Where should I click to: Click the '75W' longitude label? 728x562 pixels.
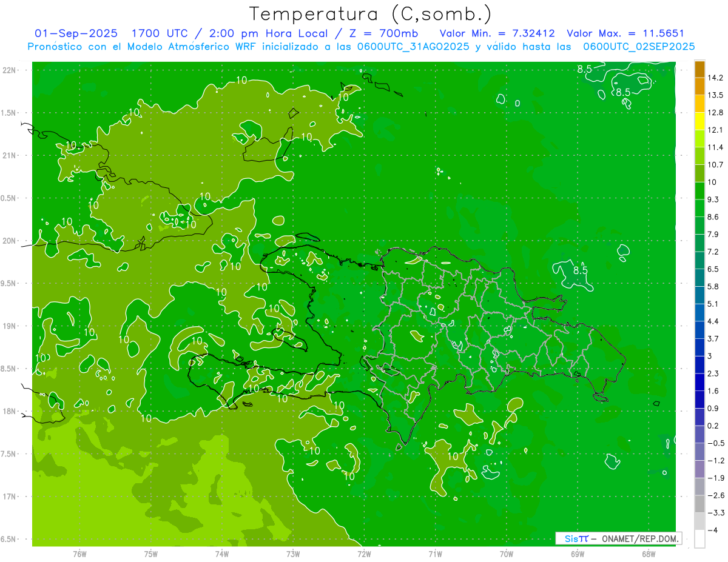(x=151, y=554)
